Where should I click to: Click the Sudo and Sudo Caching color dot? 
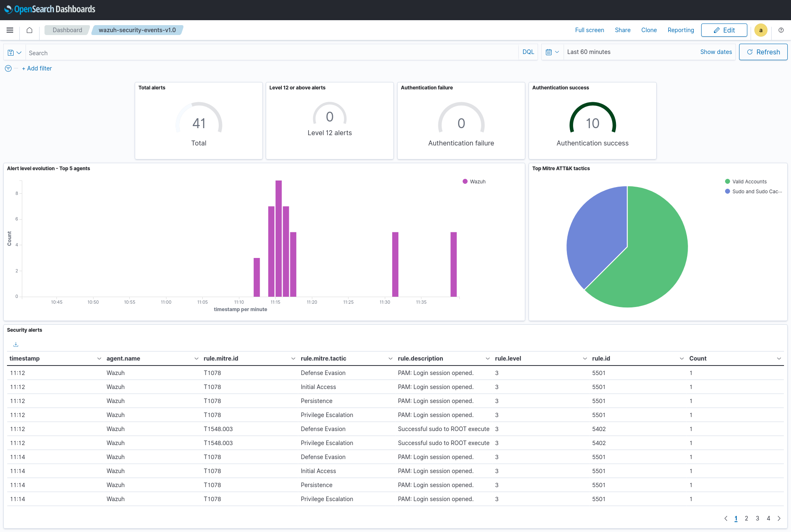pos(728,192)
